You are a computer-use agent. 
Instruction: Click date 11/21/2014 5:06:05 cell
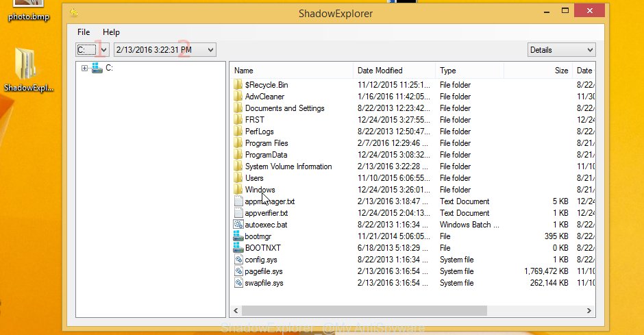[393, 236]
